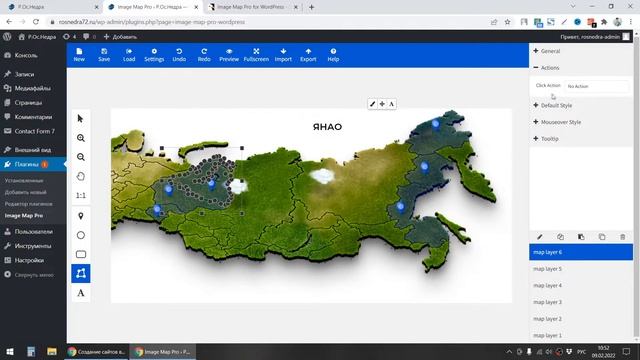
Task: Click the move icon above map
Action: tap(382, 104)
